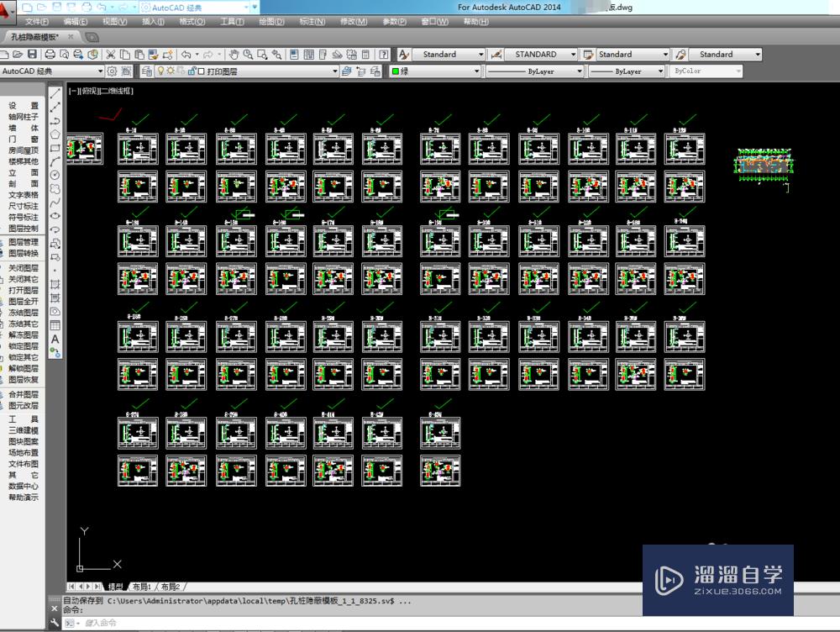Click the first drawing thumbnail beside red checkmark
The height and width of the screenshot is (632, 840).
point(85,149)
